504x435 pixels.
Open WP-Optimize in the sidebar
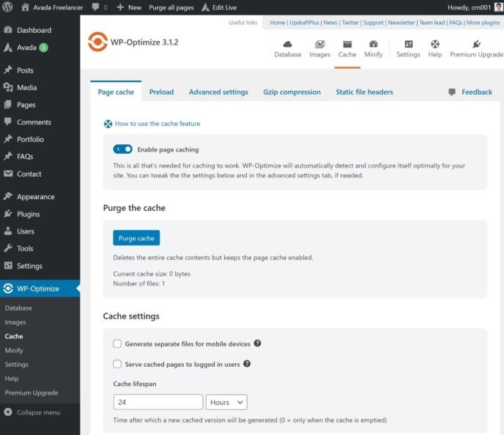[40, 289]
